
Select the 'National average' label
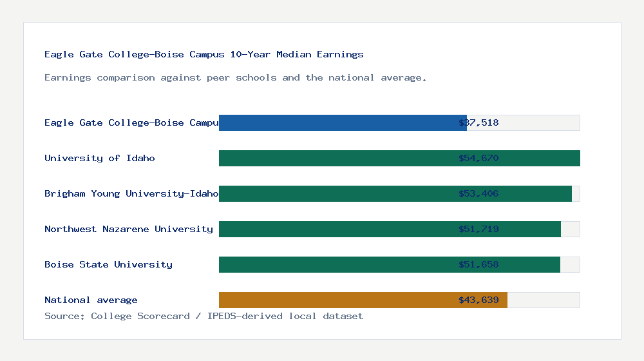point(91,300)
